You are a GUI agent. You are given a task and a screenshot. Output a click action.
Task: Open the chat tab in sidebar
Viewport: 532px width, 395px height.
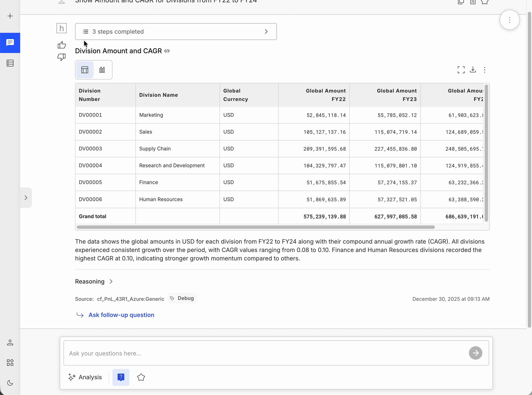pyautogui.click(x=10, y=43)
